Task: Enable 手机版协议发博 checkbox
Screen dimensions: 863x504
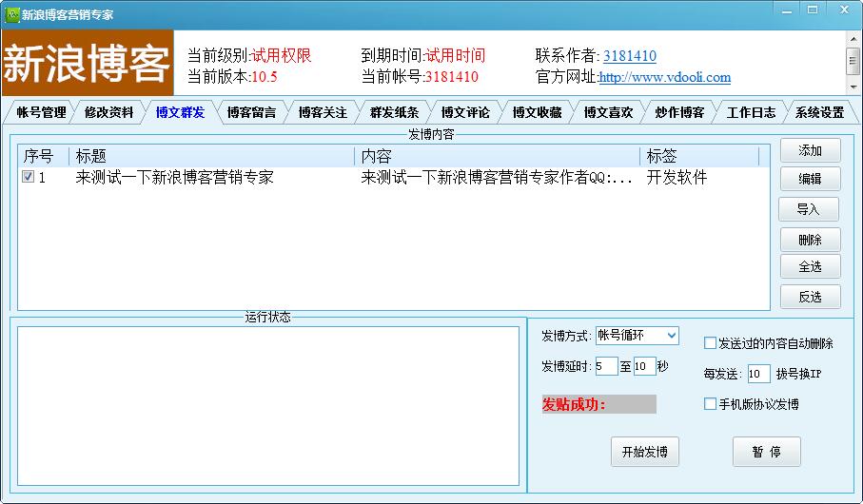Action: pos(710,404)
